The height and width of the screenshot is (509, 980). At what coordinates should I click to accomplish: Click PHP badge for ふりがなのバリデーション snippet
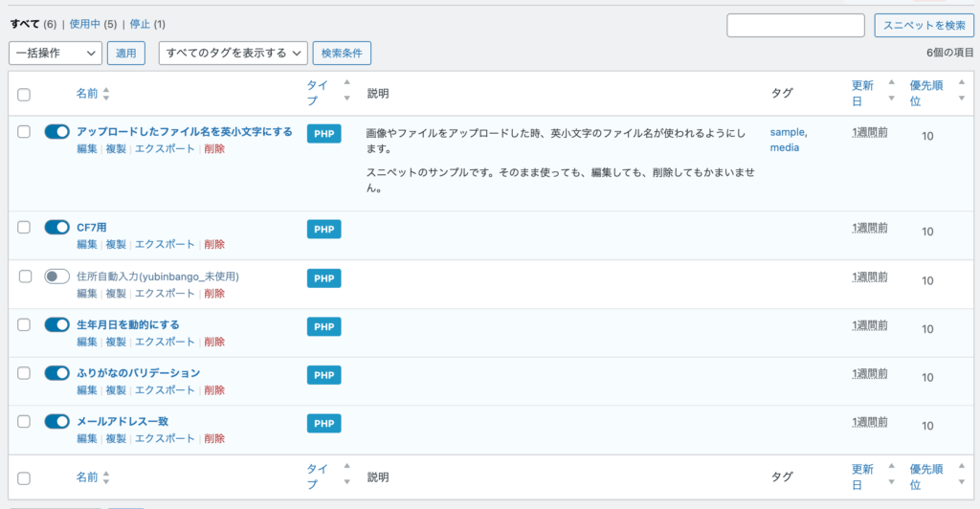point(323,374)
